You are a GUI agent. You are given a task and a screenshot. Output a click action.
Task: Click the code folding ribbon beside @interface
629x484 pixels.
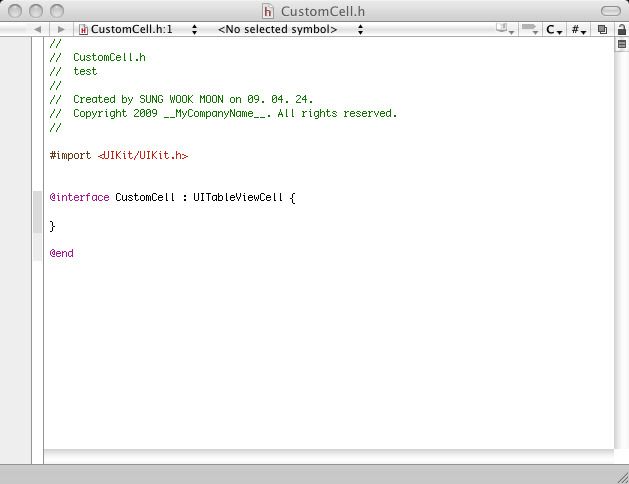click(x=37, y=212)
